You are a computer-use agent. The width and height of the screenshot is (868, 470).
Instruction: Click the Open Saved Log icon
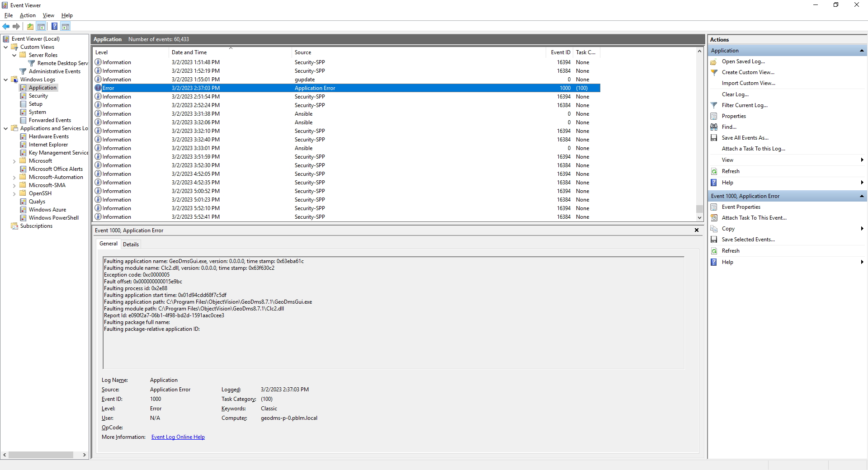(714, 61)
